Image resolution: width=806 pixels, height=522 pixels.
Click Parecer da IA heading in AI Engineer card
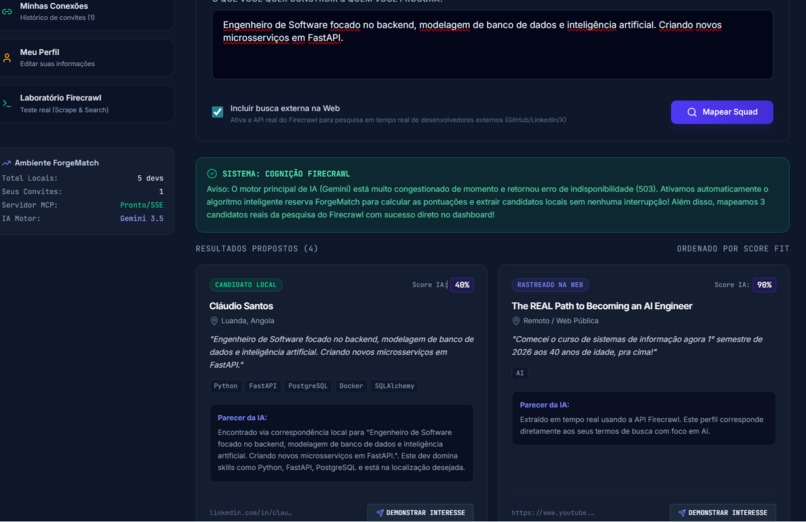coord(544,405)
